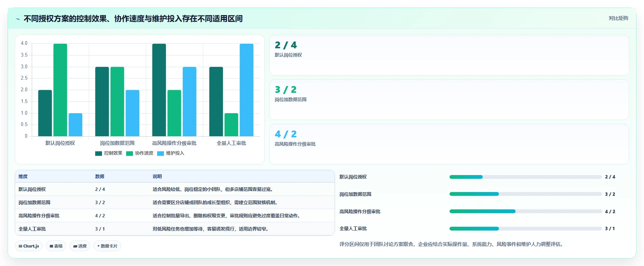The width and height of the screenshot is (644, 266).
Task: Click the 默认岗位授权 x-axis label on the chart
Action: tap(60, 143)
